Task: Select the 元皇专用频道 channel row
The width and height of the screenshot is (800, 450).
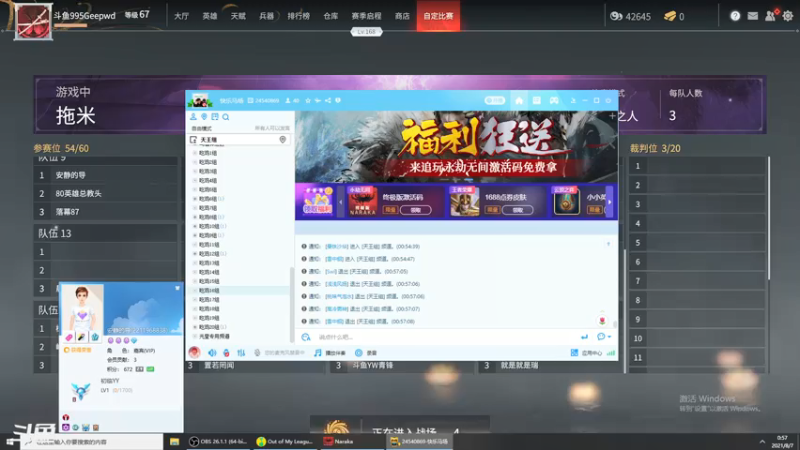Action: pos(239,336)
